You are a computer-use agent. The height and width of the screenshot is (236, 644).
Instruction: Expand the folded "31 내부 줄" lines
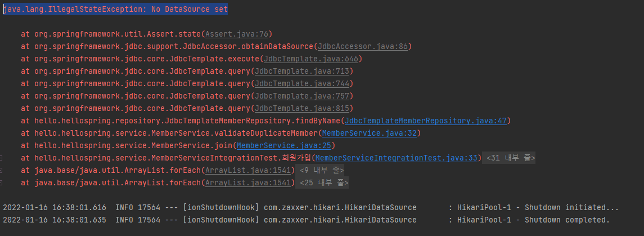tap(510, 158)
